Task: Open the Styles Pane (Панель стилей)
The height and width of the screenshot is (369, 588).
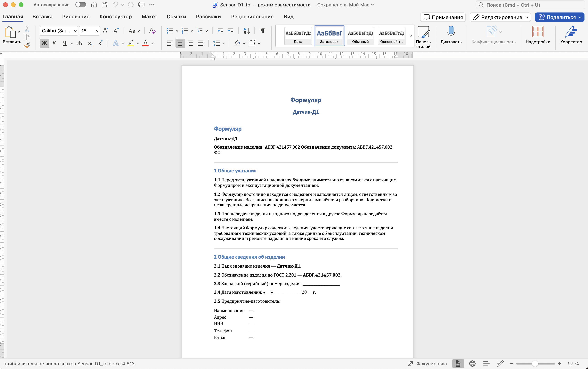Action: (x=423, y=37)
